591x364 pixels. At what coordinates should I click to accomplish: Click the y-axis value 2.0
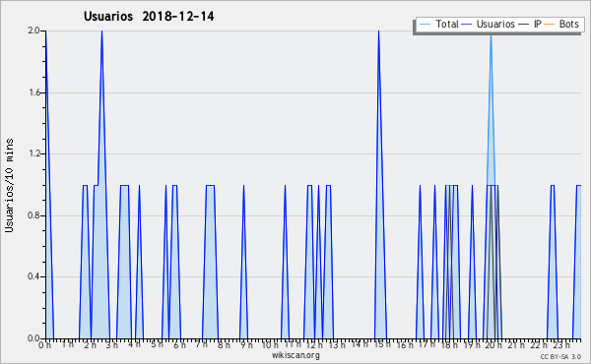pos(33,30)
